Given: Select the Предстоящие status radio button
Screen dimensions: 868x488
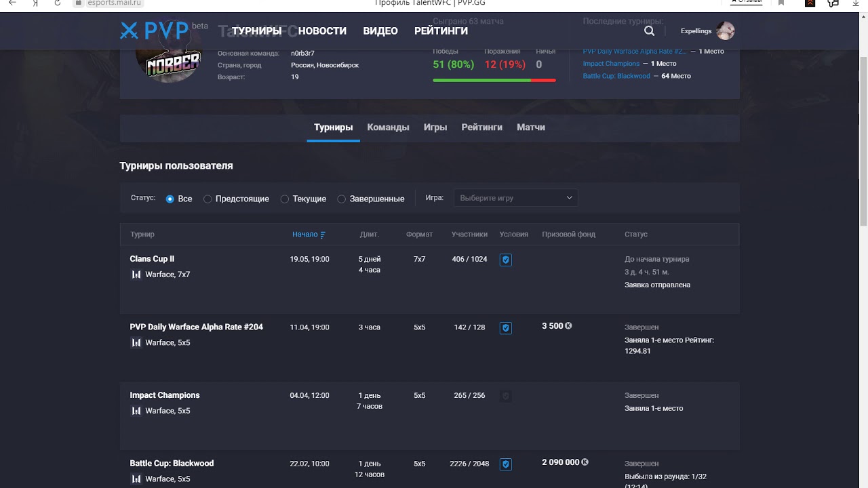Looking at the screenshot, I should (208, 199).
